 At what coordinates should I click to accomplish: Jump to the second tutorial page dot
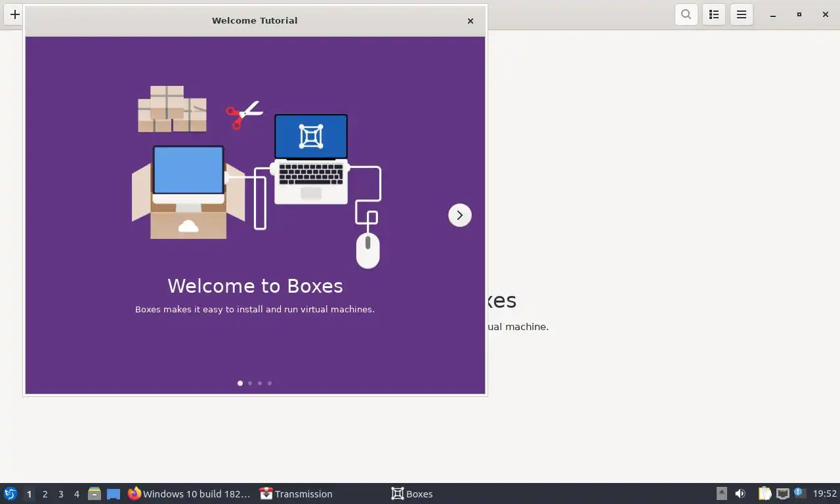(250, 383)
